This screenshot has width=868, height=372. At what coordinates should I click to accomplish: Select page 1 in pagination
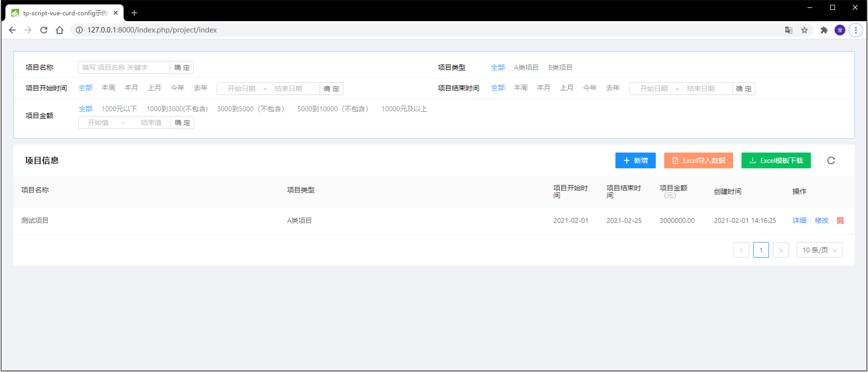click(761, 250)
